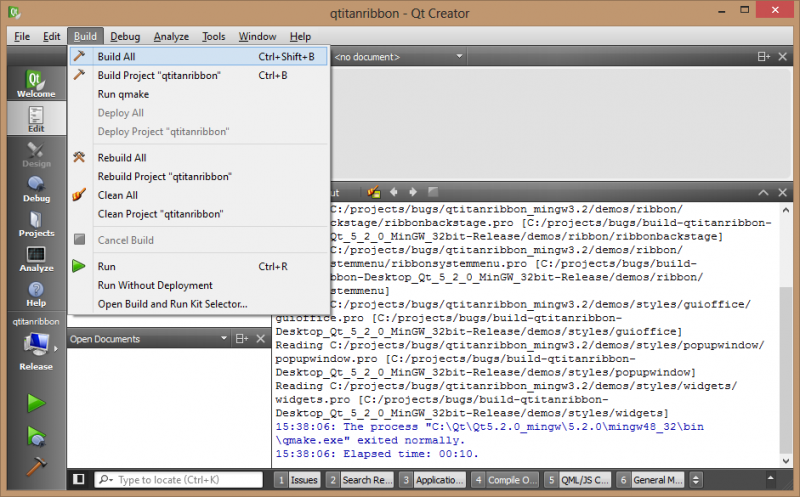Screen dimensions: 800x497
Task: Open Projects mode in sidebar
Action: click(35, 224)
